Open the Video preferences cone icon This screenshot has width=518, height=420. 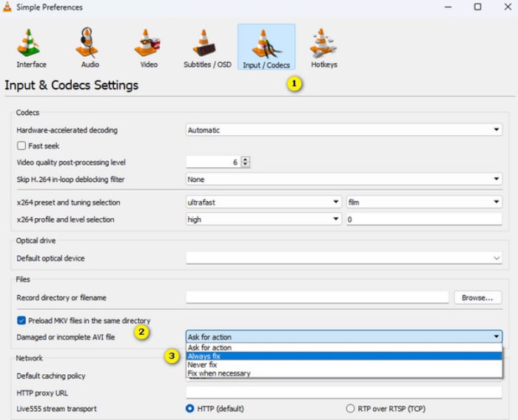(148, 48)
